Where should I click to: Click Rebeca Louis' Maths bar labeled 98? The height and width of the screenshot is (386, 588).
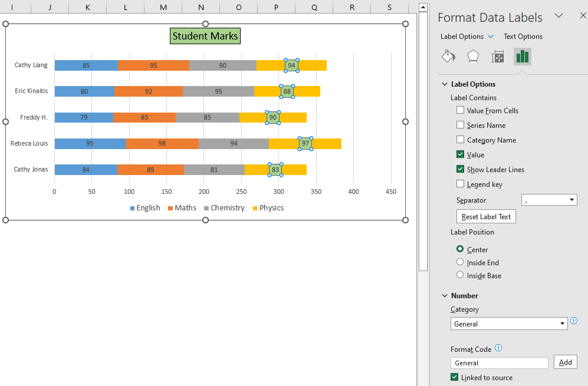pyautogui.click(x=162, y=144)
